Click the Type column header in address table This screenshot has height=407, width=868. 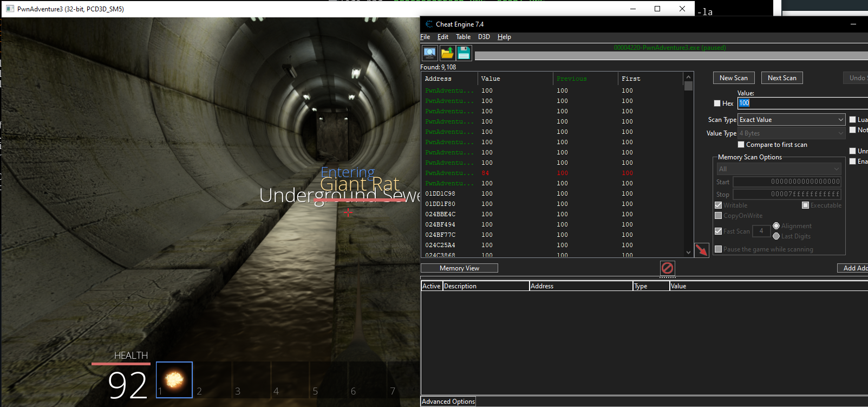coord(651,286)
